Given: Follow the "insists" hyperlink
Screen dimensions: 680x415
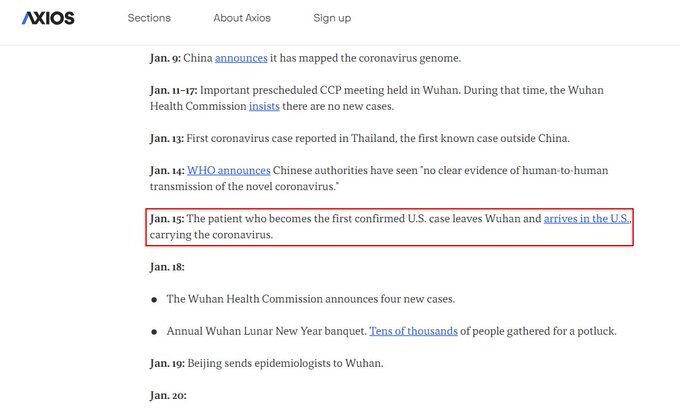Looking at the screenshot, I should pos(264,106).
